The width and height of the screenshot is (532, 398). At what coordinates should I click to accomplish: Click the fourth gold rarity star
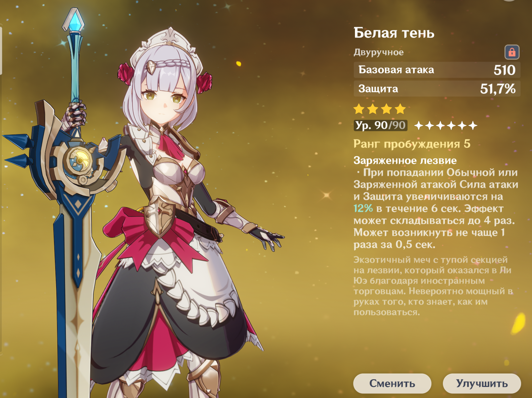click(400, 109)
